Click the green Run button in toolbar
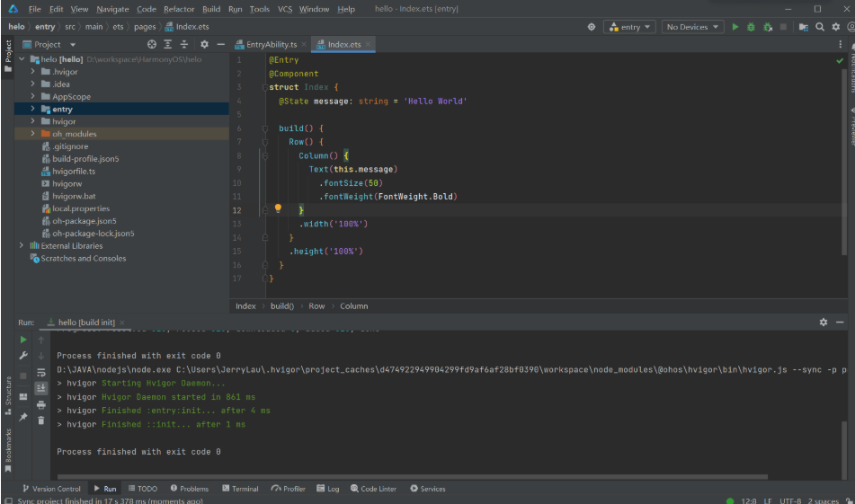Viewport: 855px width, 504px height. pyautogui.click(x=735, y=27)
